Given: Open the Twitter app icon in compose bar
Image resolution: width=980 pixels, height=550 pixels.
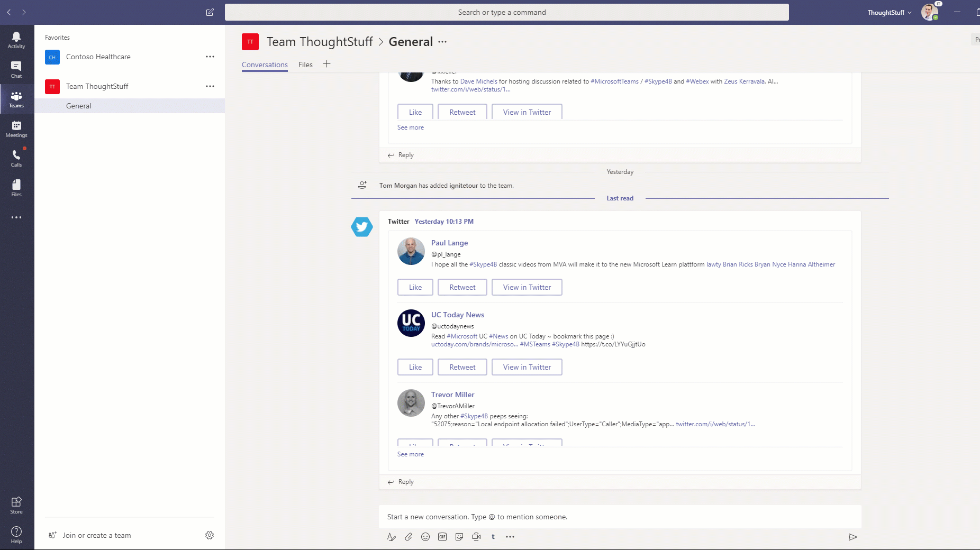Looking at the screenshot, I should point(493,537).
